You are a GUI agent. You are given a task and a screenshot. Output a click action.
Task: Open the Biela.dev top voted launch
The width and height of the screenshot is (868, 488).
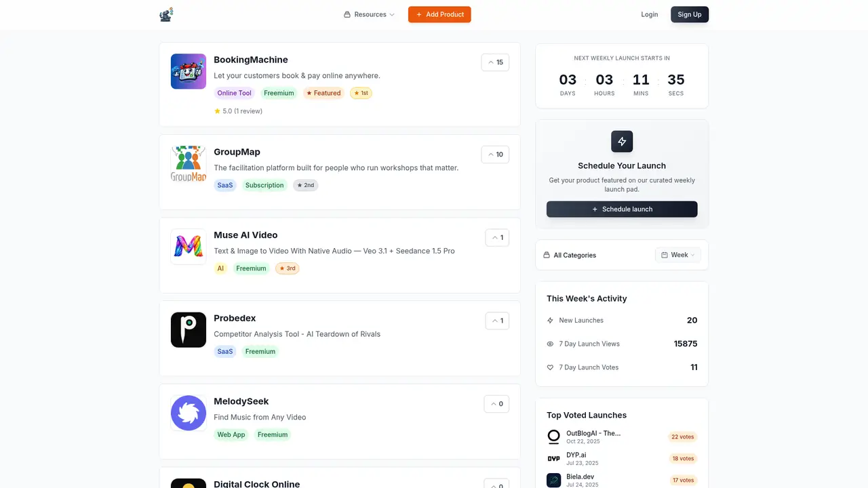[x=580, y=476]
